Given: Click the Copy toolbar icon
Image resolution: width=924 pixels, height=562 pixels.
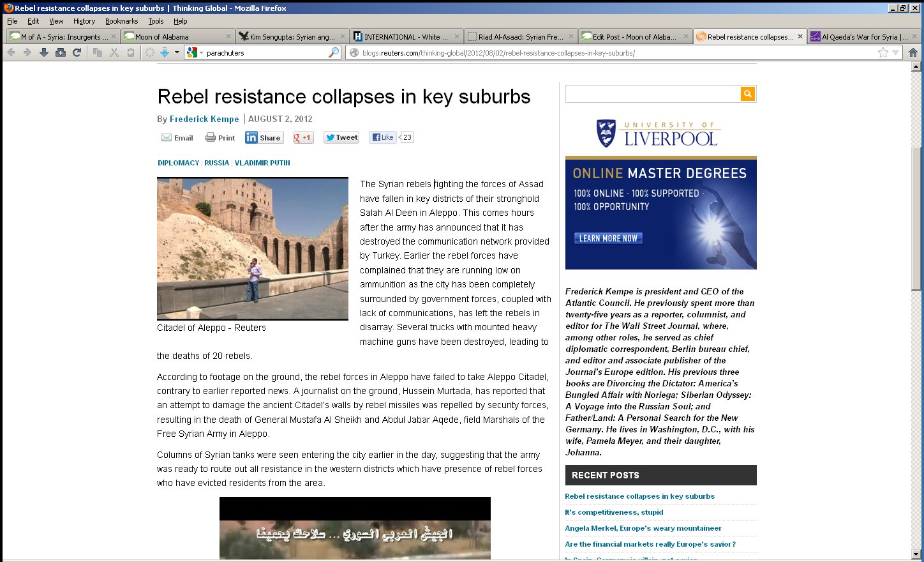Looking at the screenshot, I should point(98,52).
